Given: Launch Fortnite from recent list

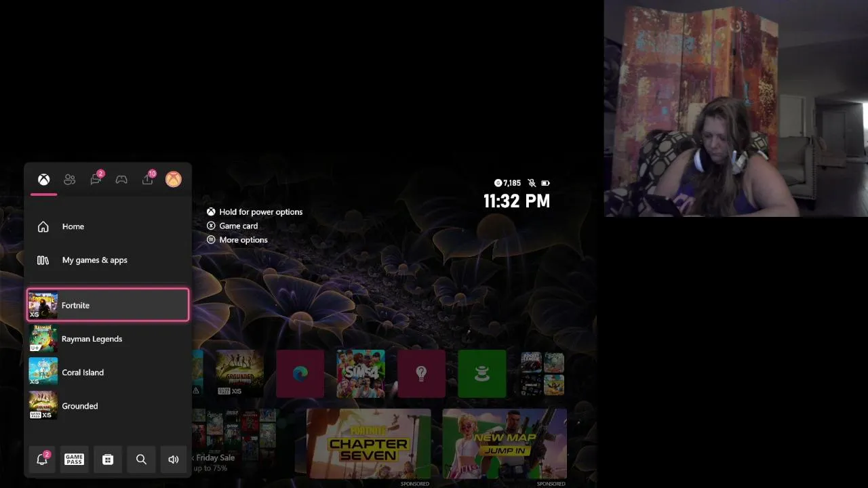Looking at the screenshot, I should click(108, 305).
